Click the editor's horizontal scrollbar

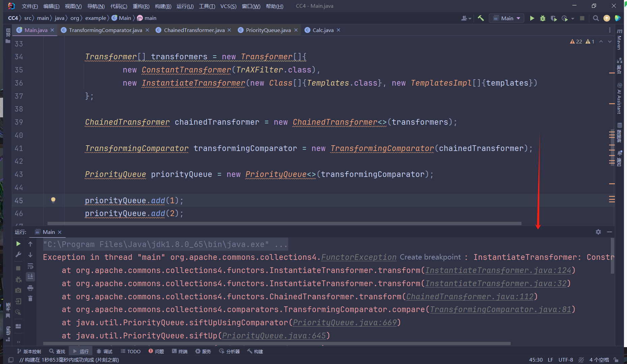coord(283,223)
